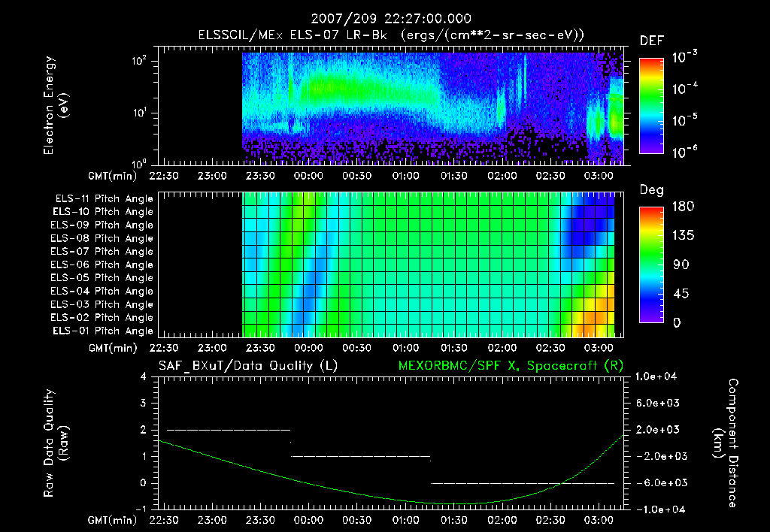Screen dimensions: 770x532
Task: Click the 0 value on Deg scale
Action: 678,322
